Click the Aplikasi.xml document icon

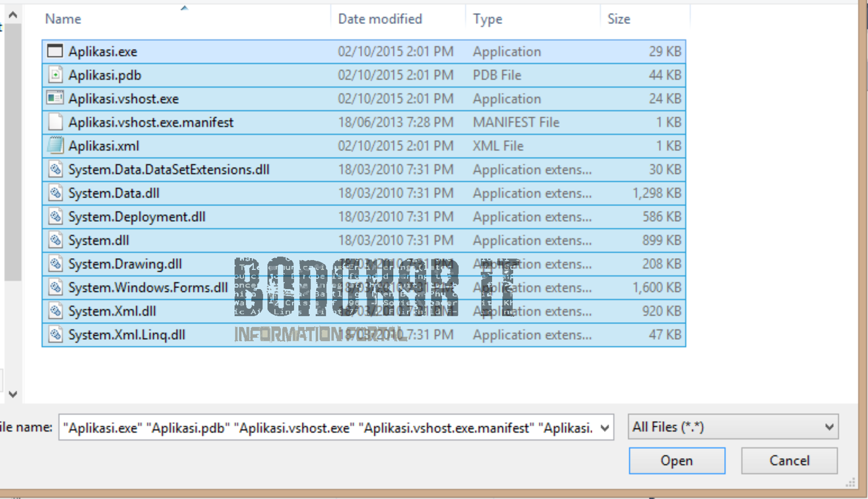pos(55,145)
